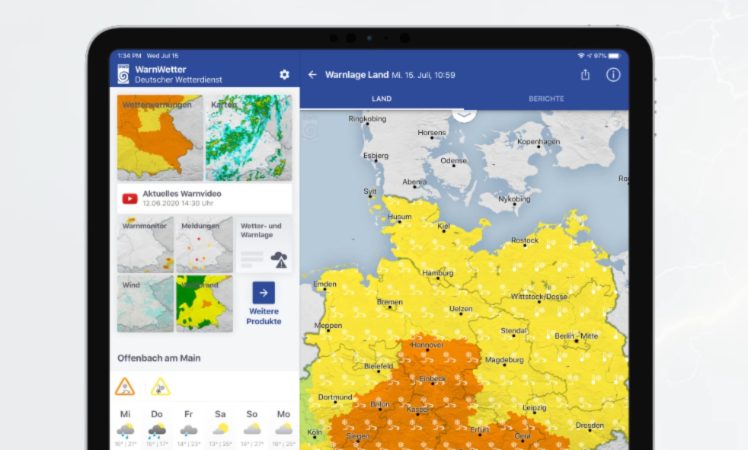Viewport: 748px width, 450px height.
Task: Expand the chevron handle atop the map
Action: (x=463, y=114)
